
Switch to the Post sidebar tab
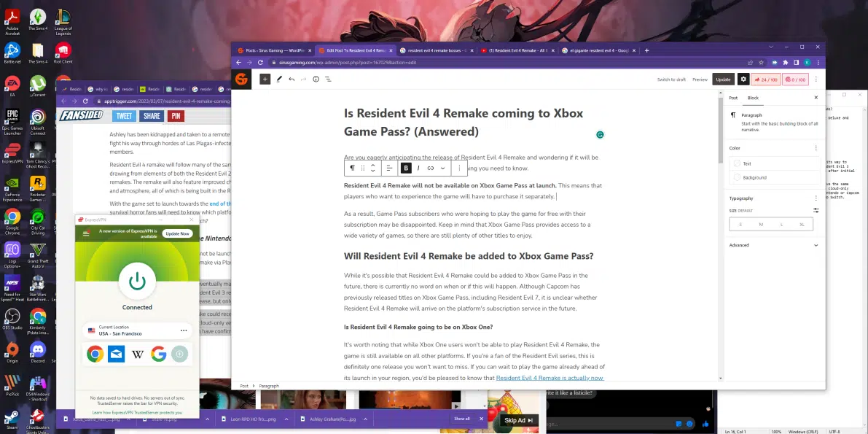(733, 98)
